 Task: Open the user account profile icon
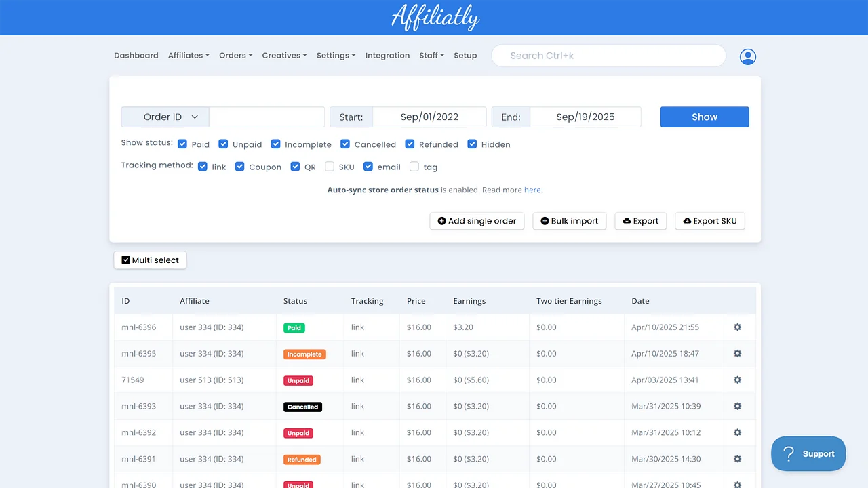(x=747, y=57)
